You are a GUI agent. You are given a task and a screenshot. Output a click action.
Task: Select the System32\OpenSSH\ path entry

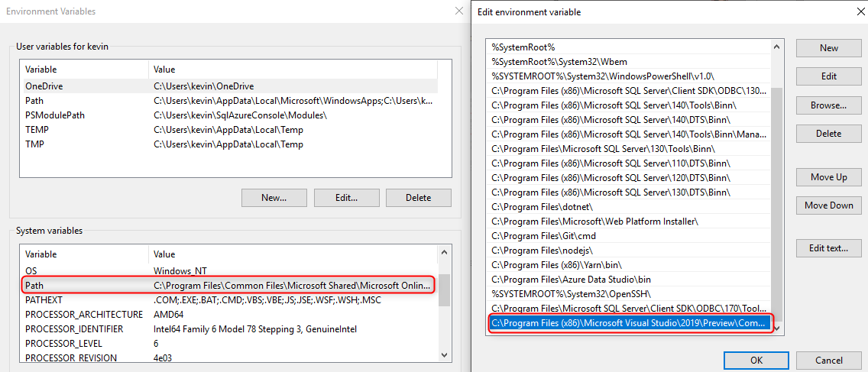pos(628,293)
